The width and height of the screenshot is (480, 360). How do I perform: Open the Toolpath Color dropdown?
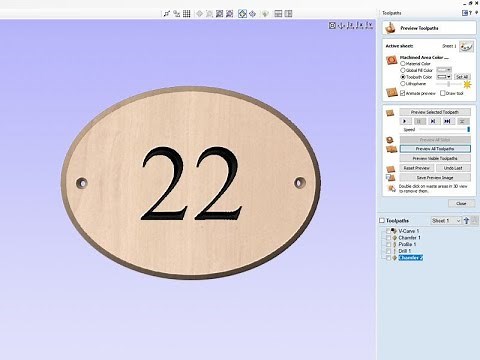coord(444,77)
